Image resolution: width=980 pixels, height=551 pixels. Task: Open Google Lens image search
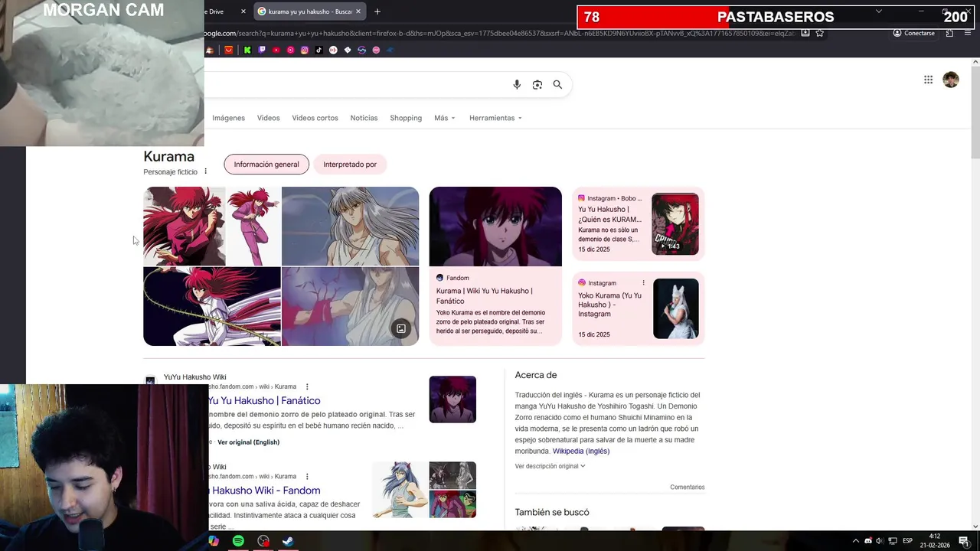537,85
